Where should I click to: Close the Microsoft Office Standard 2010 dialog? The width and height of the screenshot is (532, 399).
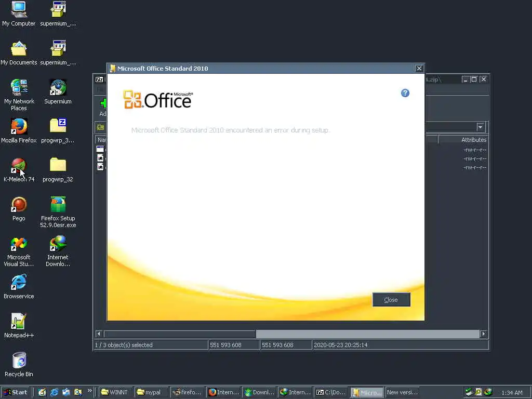[419, 69]
